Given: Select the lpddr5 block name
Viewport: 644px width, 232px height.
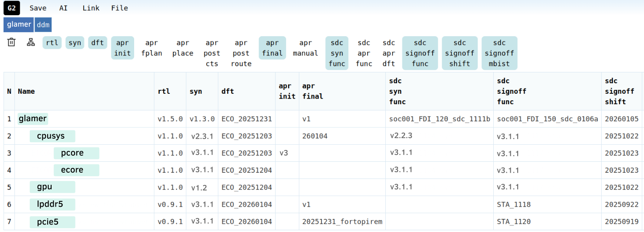Looking at the screenshot, I should 50,205.
